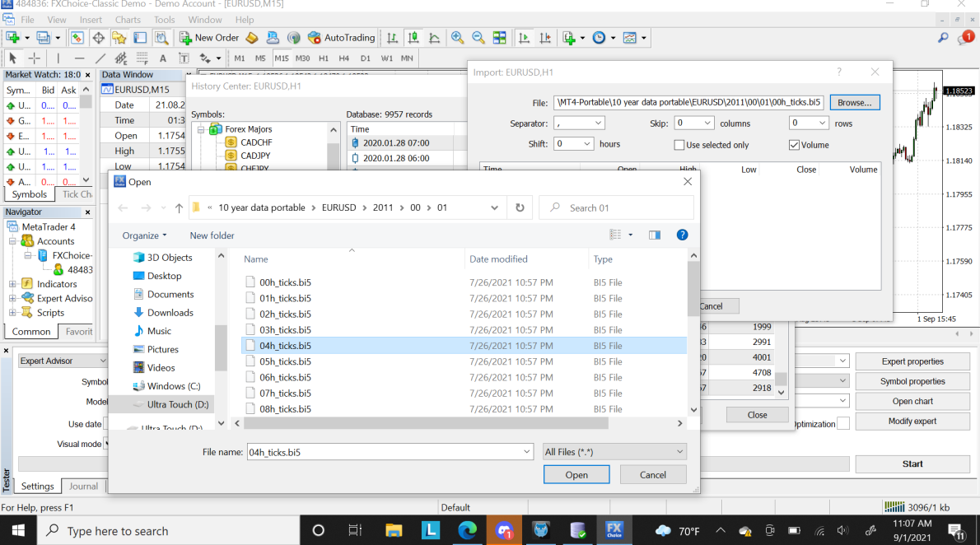This screenshot has height=545, width=980.
Task: Enable the 'Use selected only' checkbox
Action: (679, 145)
